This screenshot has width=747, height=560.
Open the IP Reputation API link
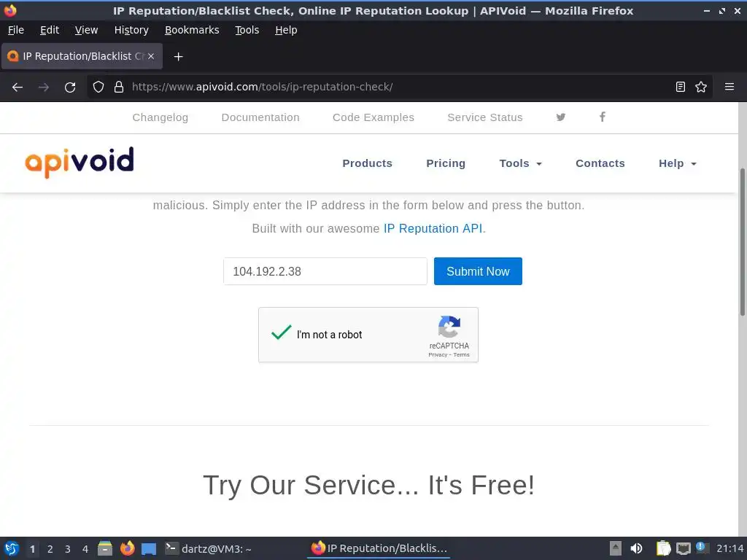tap(433, 228)
